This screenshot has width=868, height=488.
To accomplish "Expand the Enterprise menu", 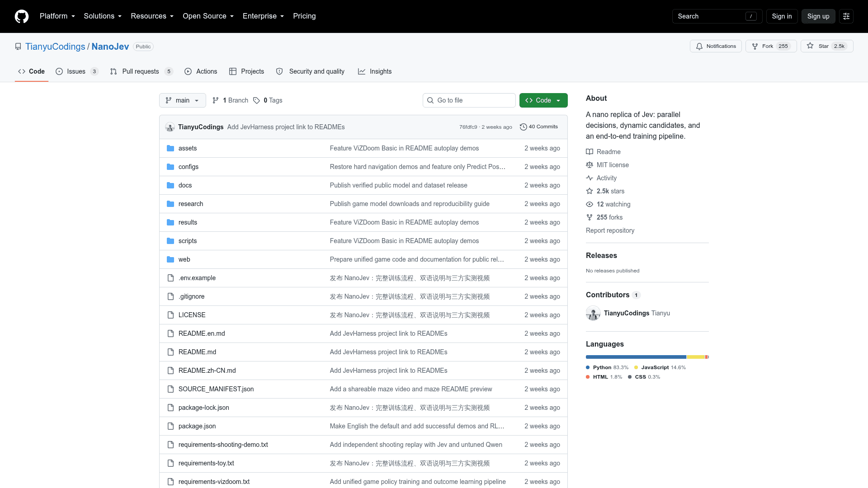I will click(263, 16).
